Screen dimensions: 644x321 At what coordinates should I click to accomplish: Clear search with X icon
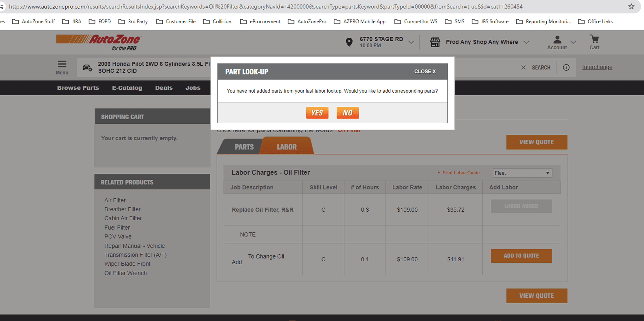click(523, 67)
